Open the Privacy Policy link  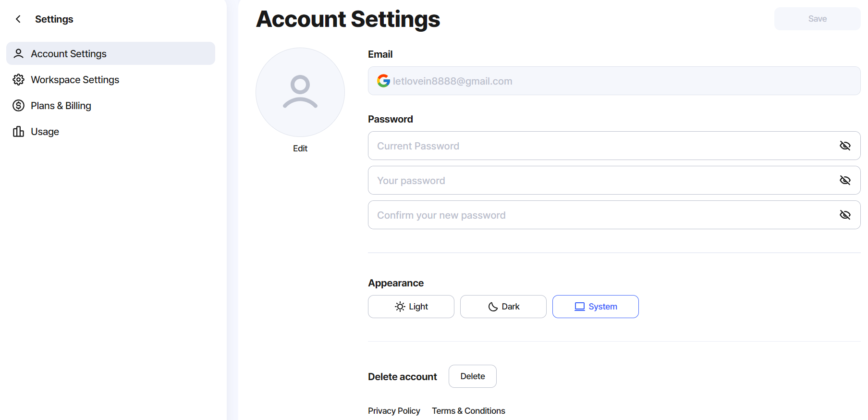(x=394, y=411)
